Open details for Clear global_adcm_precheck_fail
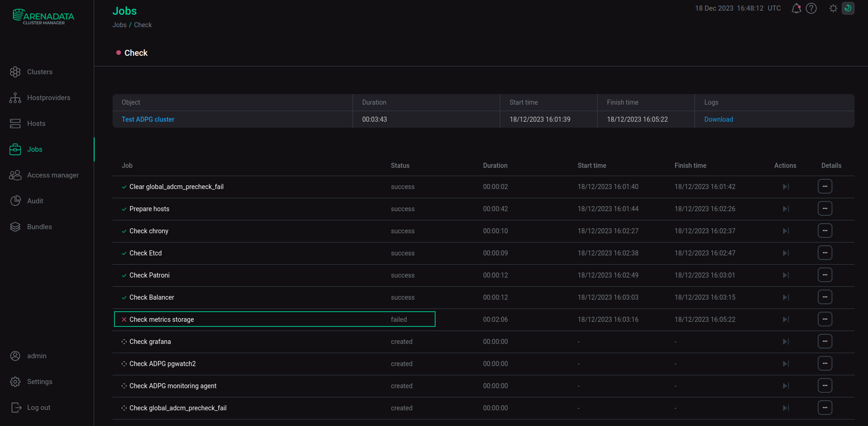 coord(825,187)
